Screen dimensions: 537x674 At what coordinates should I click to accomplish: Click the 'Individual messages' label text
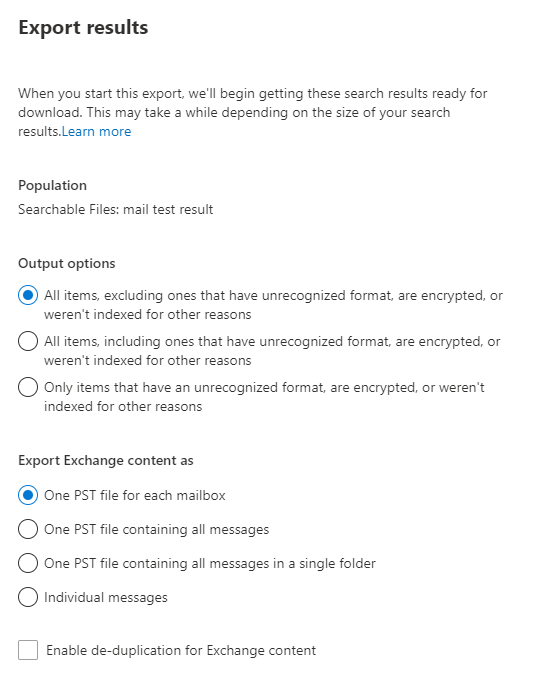(x=106, y=597)
